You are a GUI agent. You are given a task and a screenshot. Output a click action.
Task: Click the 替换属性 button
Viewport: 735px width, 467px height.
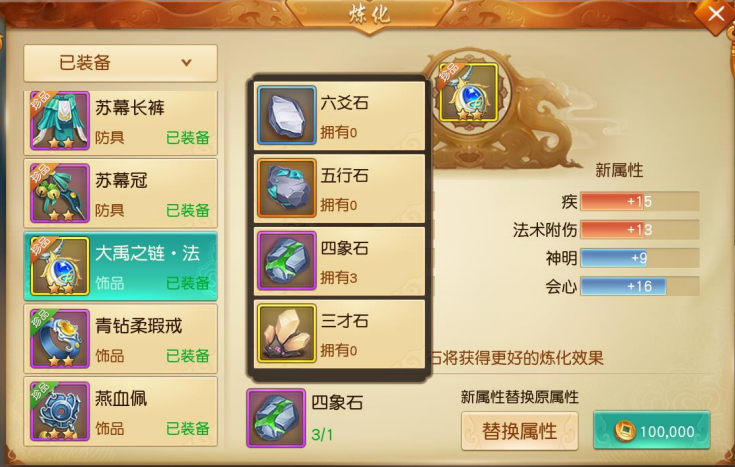pyautogui.click(x=519, y=431)
